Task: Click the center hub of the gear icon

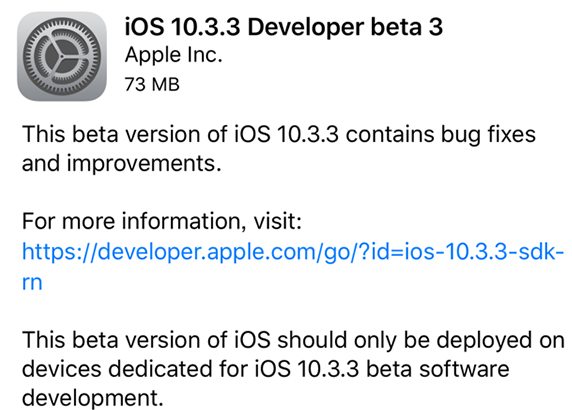Action: [x=62, y=57]
